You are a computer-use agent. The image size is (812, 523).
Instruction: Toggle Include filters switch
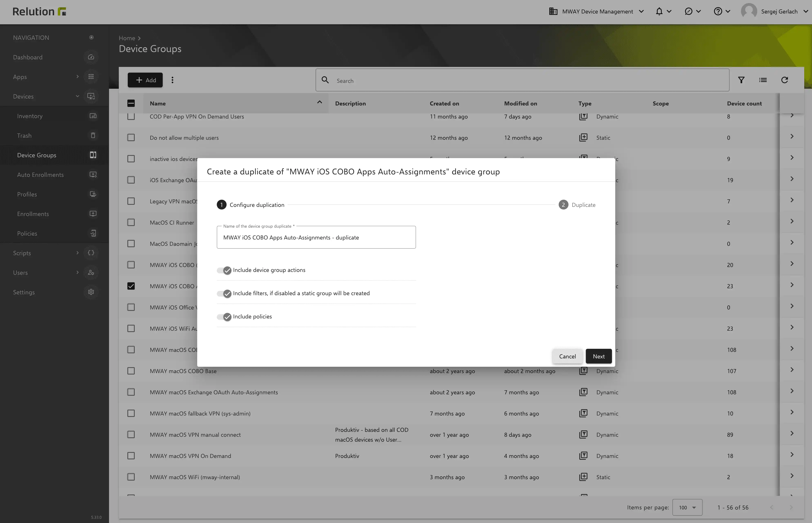tap(224, 294)
